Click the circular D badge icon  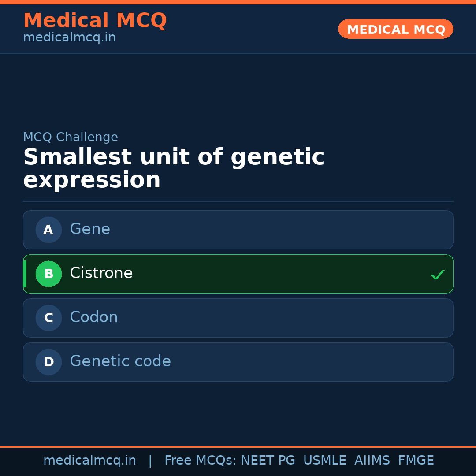coord(48,362)
